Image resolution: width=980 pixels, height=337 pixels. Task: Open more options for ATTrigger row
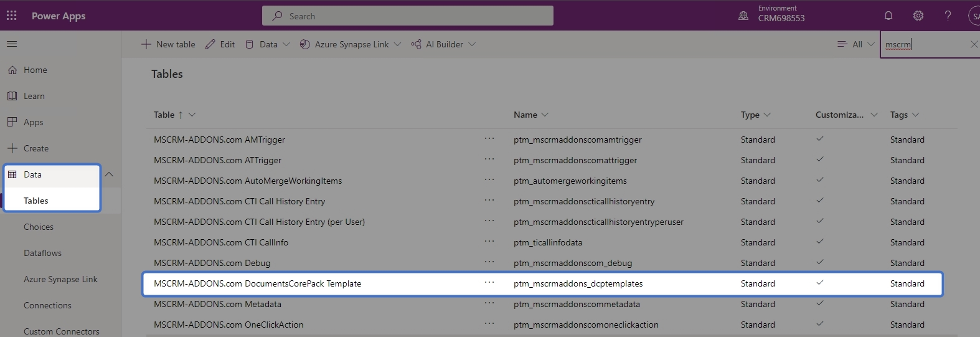click(489, 159)
